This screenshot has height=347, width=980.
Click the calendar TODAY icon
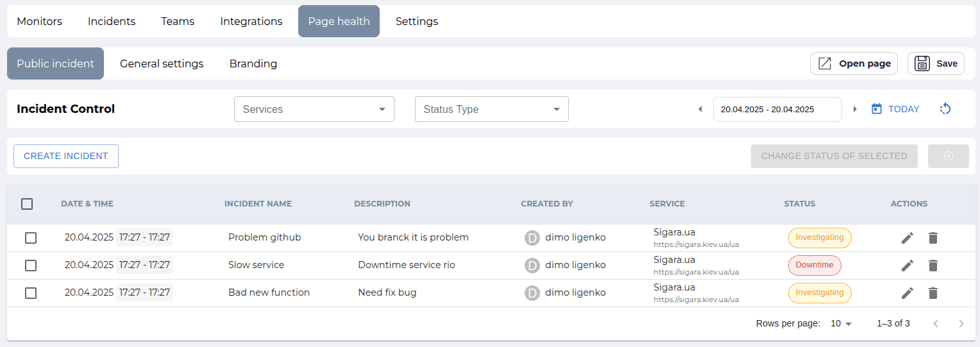tap(877, 109)
